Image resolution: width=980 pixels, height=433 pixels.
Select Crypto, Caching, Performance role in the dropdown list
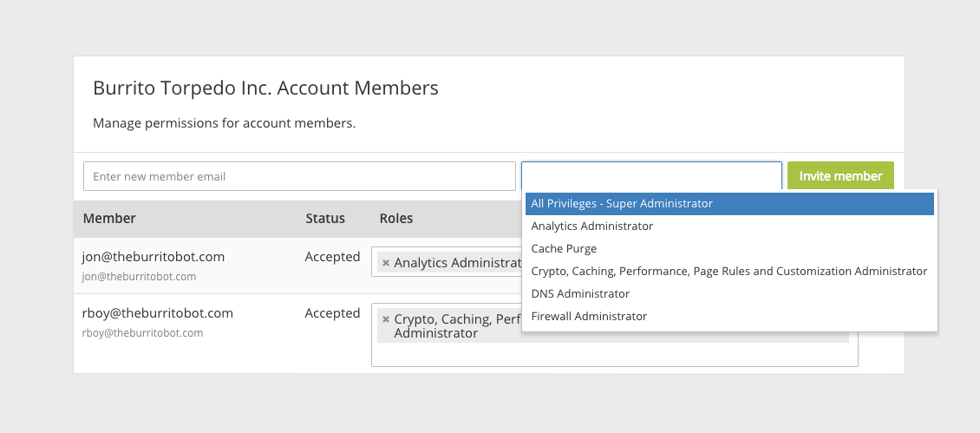point(729,272)
